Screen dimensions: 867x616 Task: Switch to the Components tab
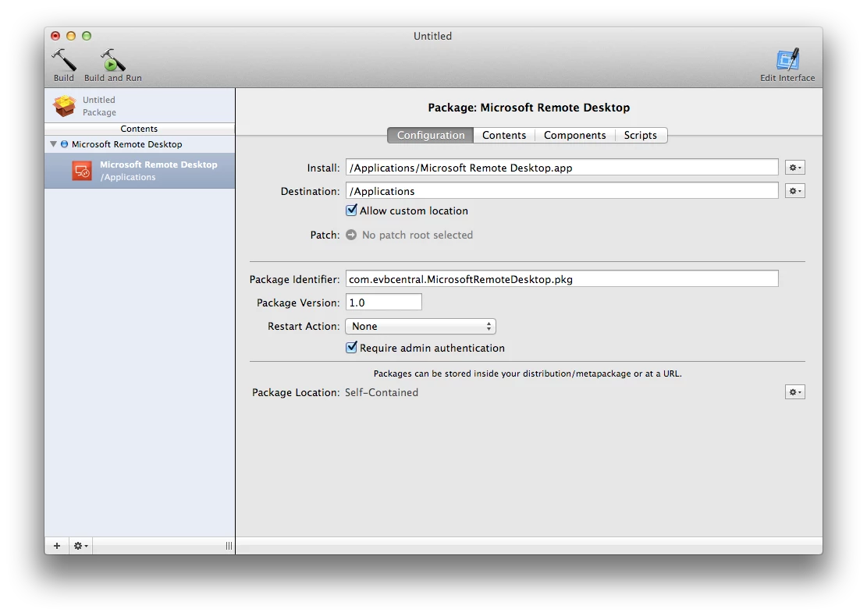(574, 136)
